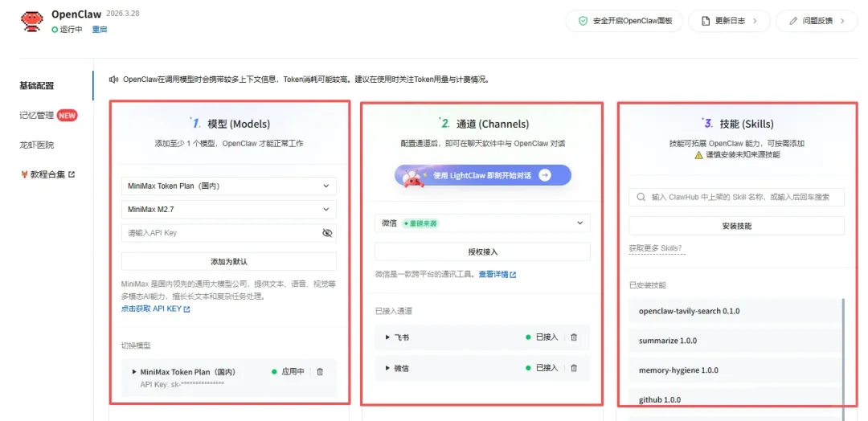This screenshot has width=868, height=421.
Task: Click the warning triangle near 谨慎安装未知来源技能
Action: tap(698, 155)
